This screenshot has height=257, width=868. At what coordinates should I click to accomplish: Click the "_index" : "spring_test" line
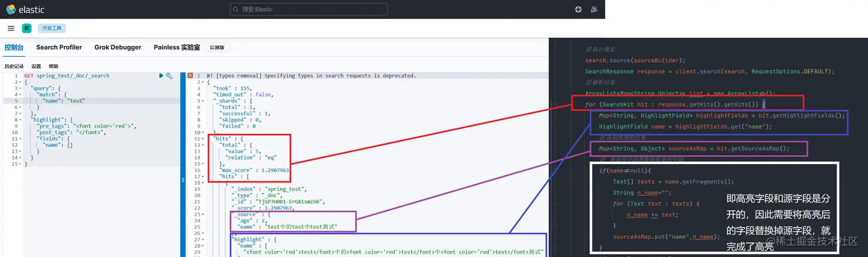tap(270, 189)
